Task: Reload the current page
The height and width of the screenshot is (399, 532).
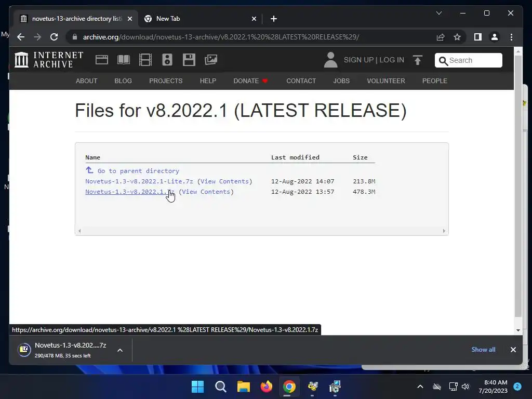Action: pyautogui.click(x=54, y=37)
